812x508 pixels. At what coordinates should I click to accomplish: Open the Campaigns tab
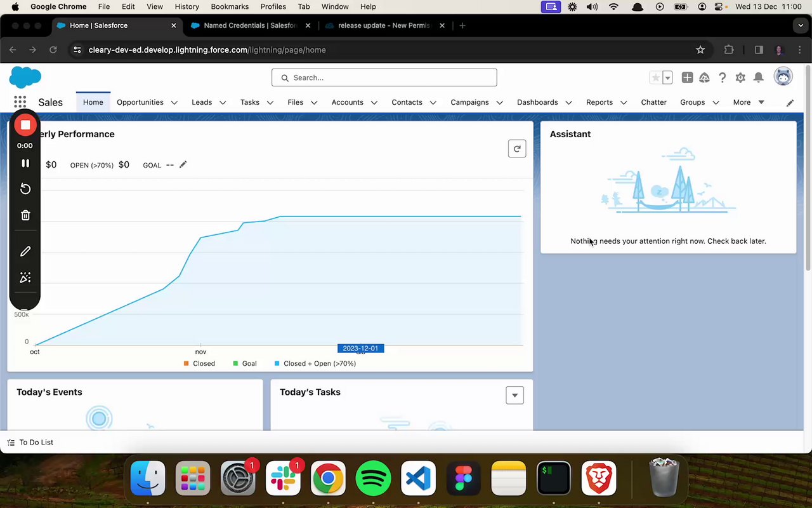click(469, 102)
